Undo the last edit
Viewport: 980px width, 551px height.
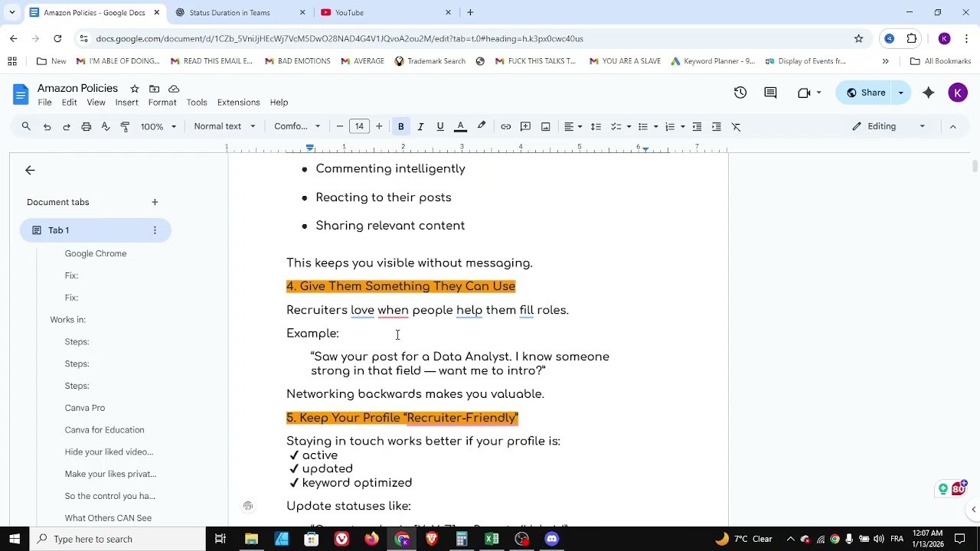(47, 126)
